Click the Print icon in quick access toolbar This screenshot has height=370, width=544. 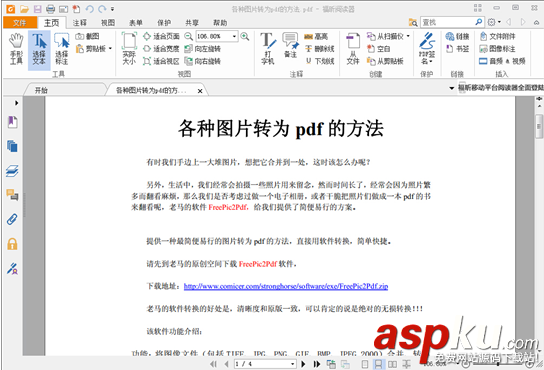pos(50,9)
